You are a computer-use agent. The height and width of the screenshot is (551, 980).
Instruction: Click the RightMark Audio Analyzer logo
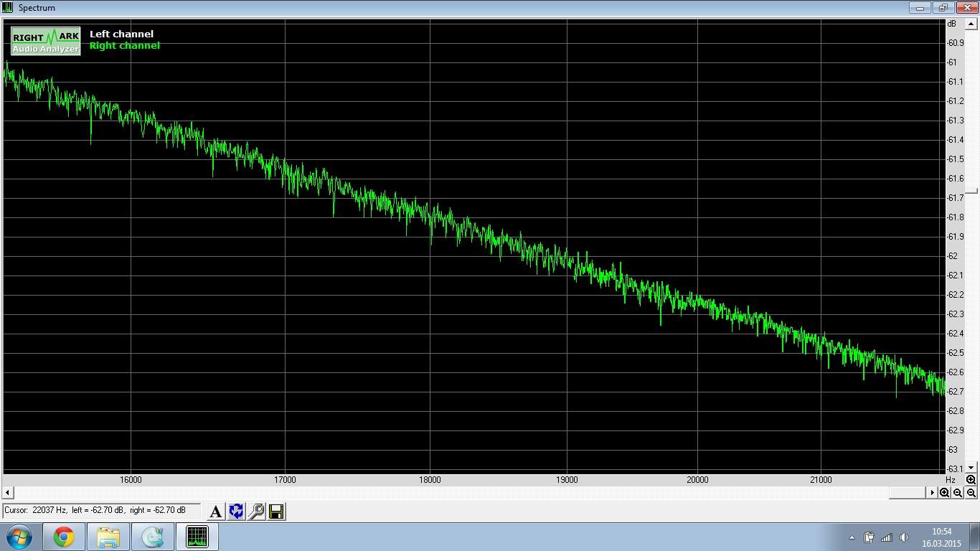(x=46, y=41)
